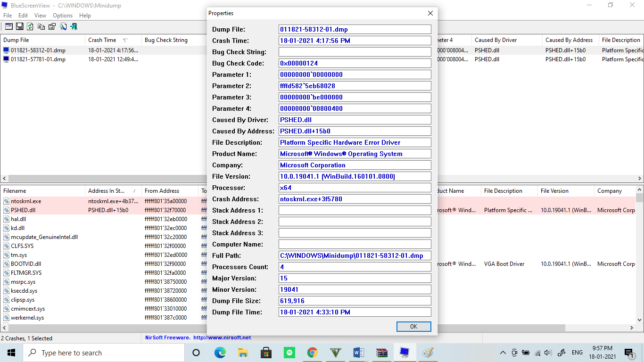Click the Wi-Fi network tray icon
The height and width of the screenshot is (362, 644).
coord(537,353)
